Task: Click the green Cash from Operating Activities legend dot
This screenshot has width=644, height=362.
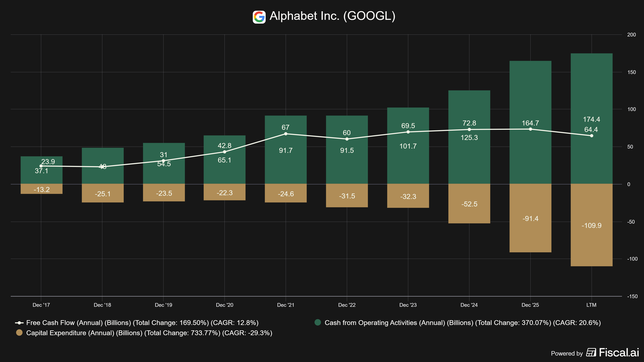Action: 318,322
